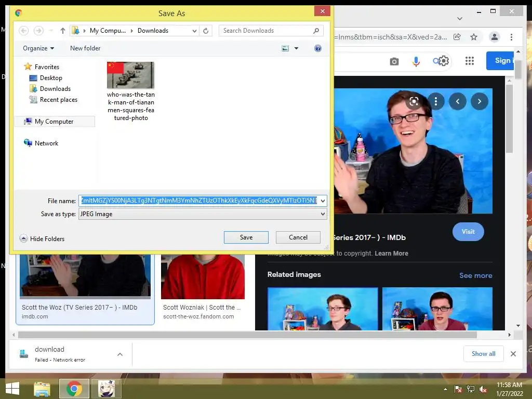Open the Organize menu
Viewport: 532px width, 399px height.
[38, 48]
